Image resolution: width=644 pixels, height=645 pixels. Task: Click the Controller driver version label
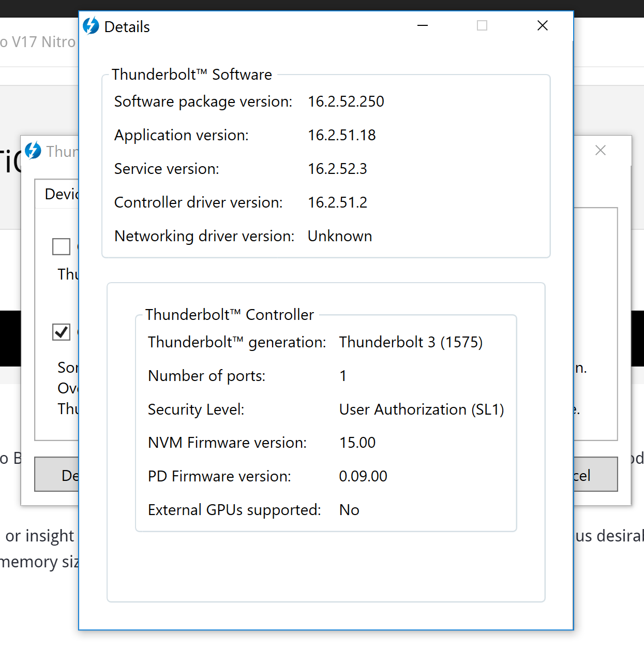[x=199, y=202]
